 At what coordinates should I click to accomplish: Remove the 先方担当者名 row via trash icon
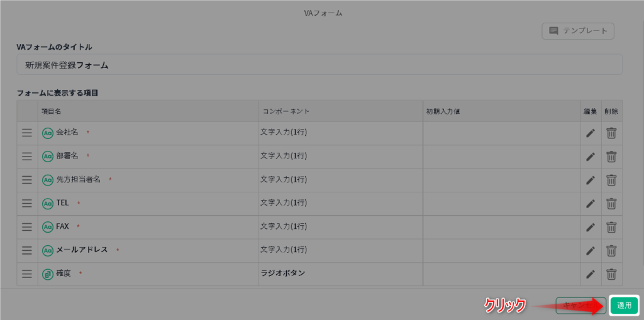[611, 180]
